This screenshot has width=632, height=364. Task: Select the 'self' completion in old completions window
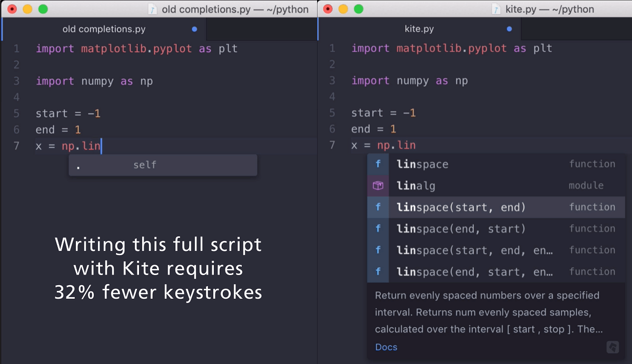pyautogui.click(x=163, y=165)
